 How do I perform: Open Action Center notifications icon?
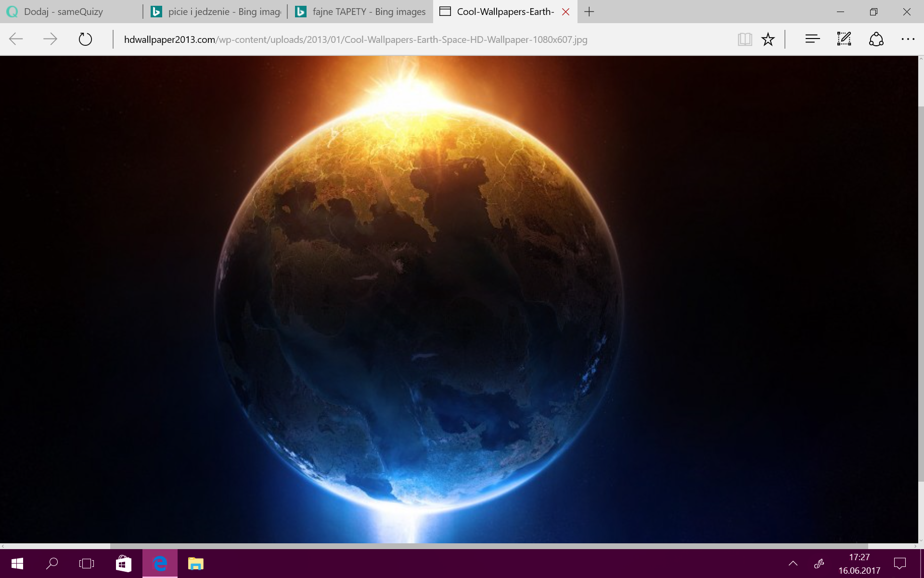coord(899,564)
